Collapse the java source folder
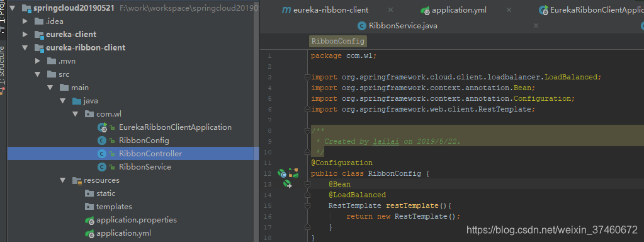 click(x=63, y=101)
